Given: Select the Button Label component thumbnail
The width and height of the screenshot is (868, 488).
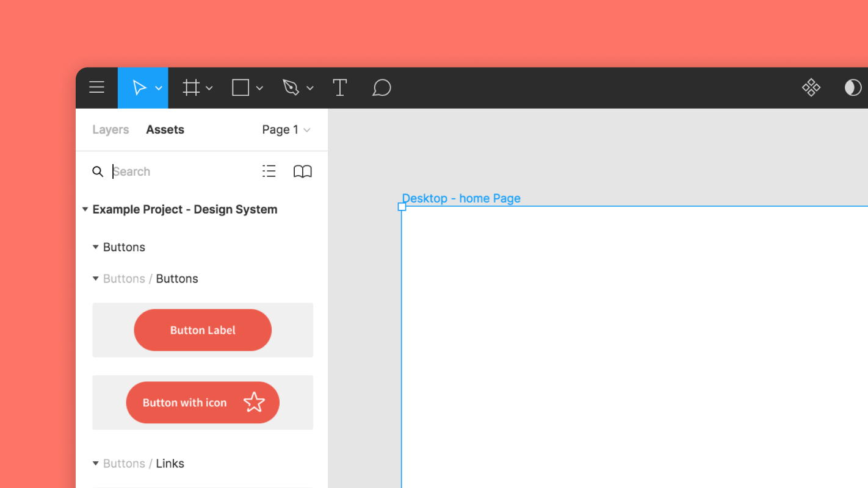Looking at the screenshot, I should 203,330.
